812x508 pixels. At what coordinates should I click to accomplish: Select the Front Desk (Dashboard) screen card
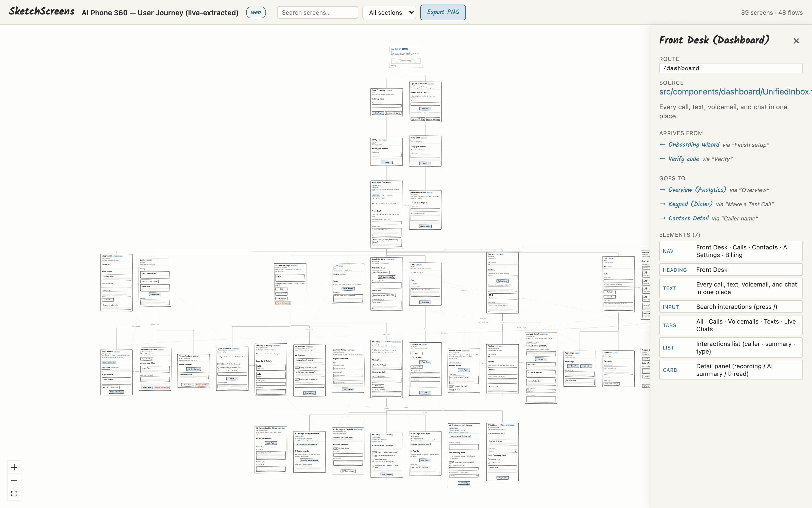pos(386,214)
